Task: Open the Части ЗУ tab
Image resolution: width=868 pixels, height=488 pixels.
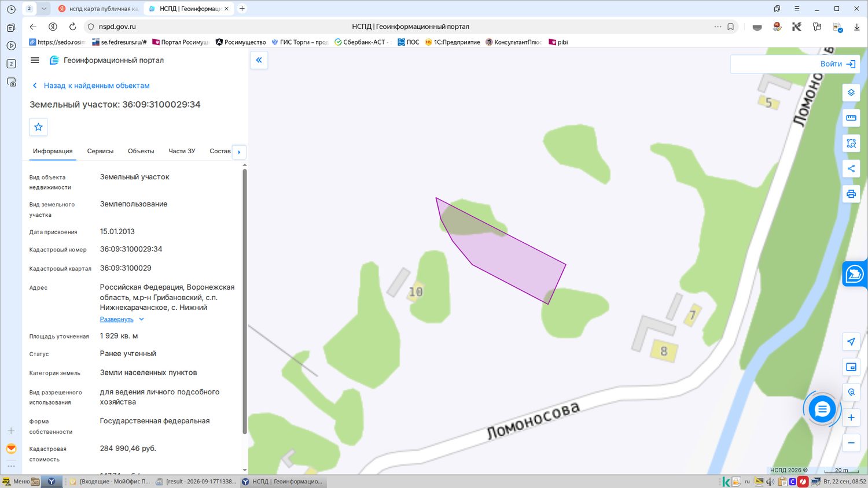Action: click(x=182, y=151)
